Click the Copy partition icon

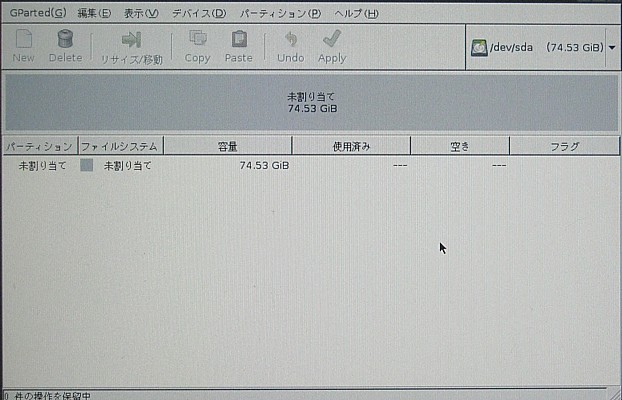coord(198,38)
